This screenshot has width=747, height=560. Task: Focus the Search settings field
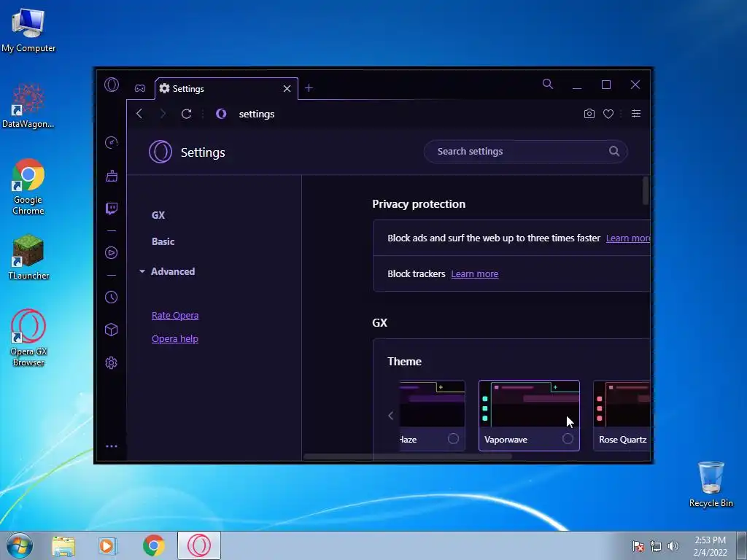(525, 152)
